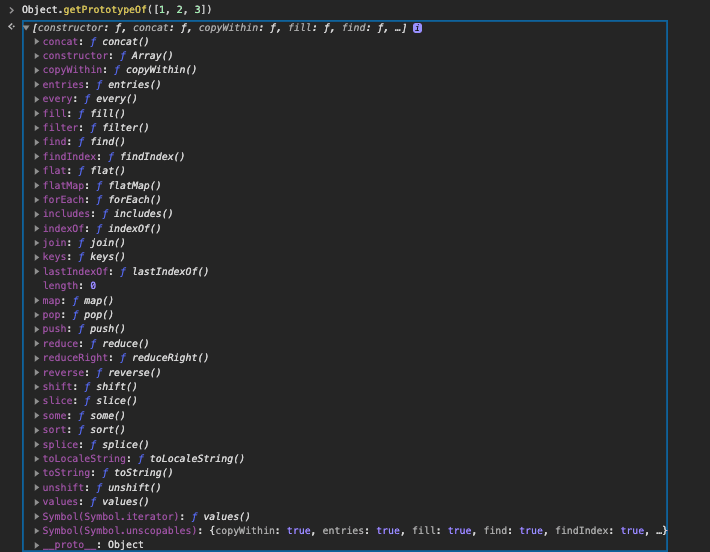The width and height of the screenshot is (710, 552).
Task: Click the 'f splice()' function value
Action: click(x=120, y=444)
